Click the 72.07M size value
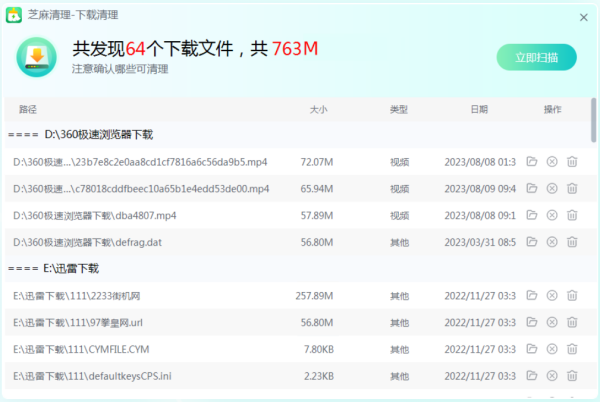The height and width of the screenshot is (402, 600). pos(317,162)
